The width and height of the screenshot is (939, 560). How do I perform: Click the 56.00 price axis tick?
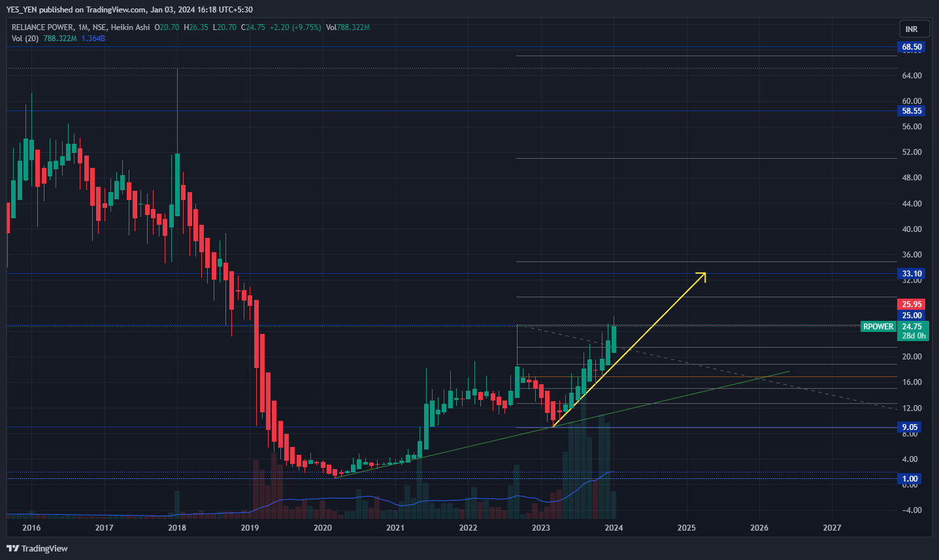(x=912, y=127)
